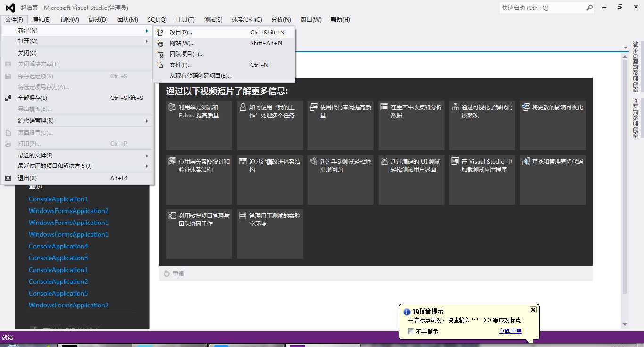Viewport: 644px width, 347px height.
Task: Select 关闭(C) in the File menu
Action: coord(78,53)
